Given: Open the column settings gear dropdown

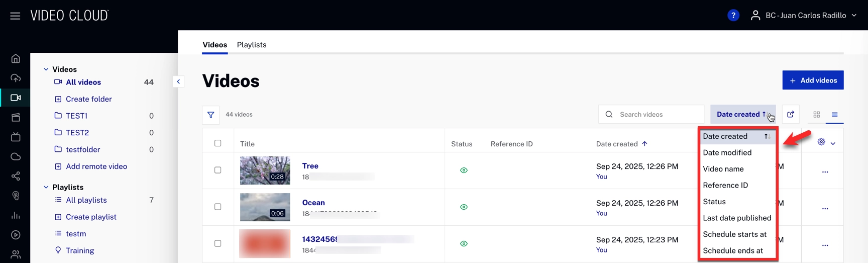Looking at the screenshot, I should coord(825,142).
